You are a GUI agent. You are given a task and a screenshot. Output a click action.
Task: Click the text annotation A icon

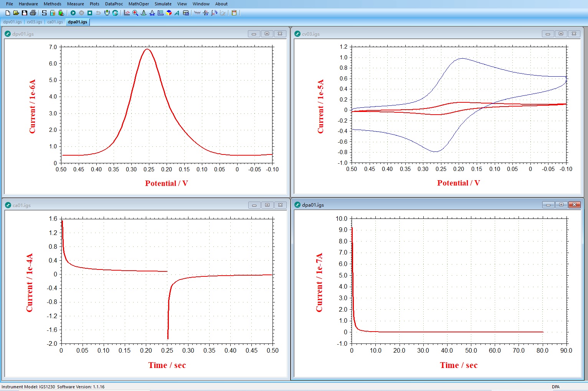[177, 13]
